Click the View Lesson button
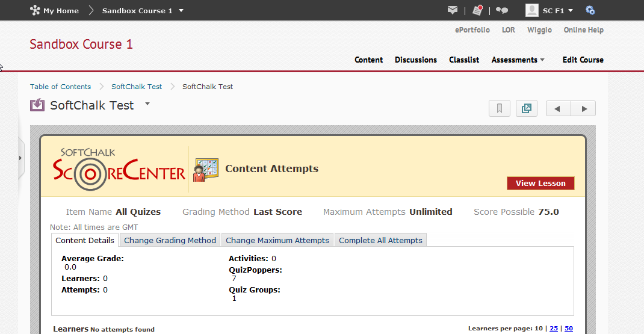 point(540,184)
